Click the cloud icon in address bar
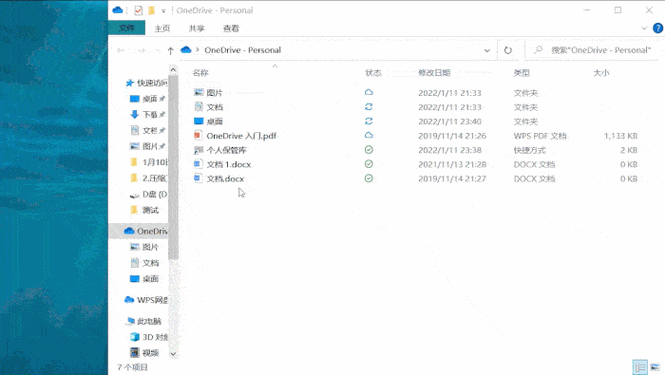665x375 pixels. point(186,50)
